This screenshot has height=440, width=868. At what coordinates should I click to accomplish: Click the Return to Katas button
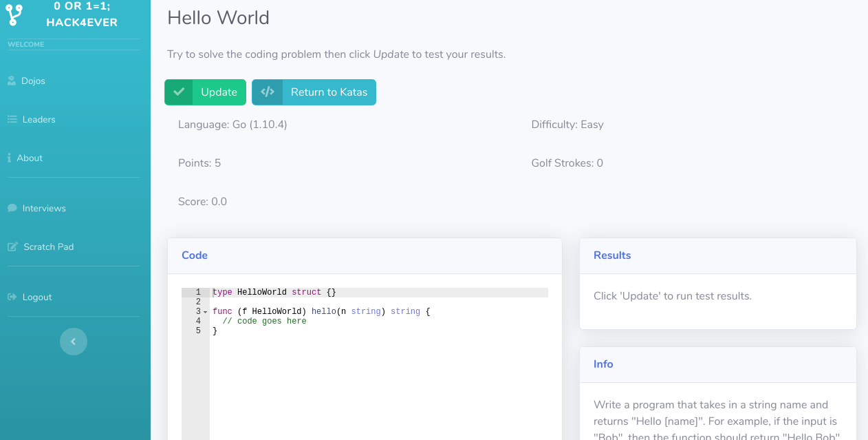click(x=314, y=92)
